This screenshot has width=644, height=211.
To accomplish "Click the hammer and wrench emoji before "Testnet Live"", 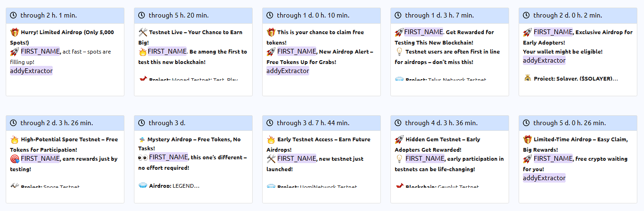I will coord(143,32).
